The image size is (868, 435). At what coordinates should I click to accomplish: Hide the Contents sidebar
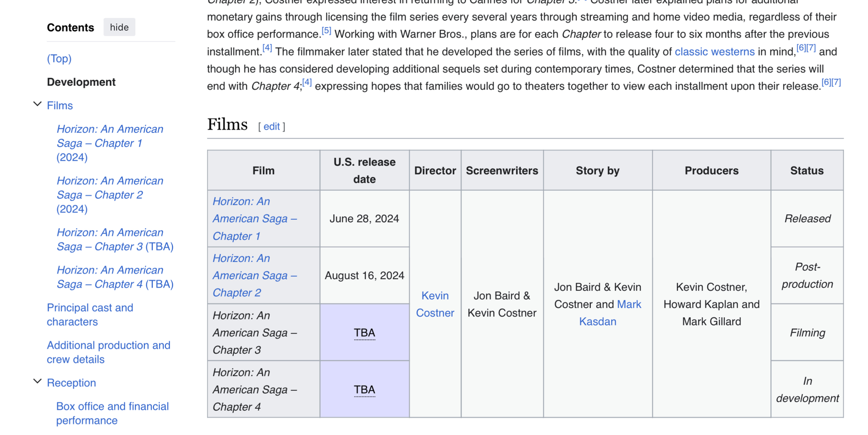tap(119, 27)
